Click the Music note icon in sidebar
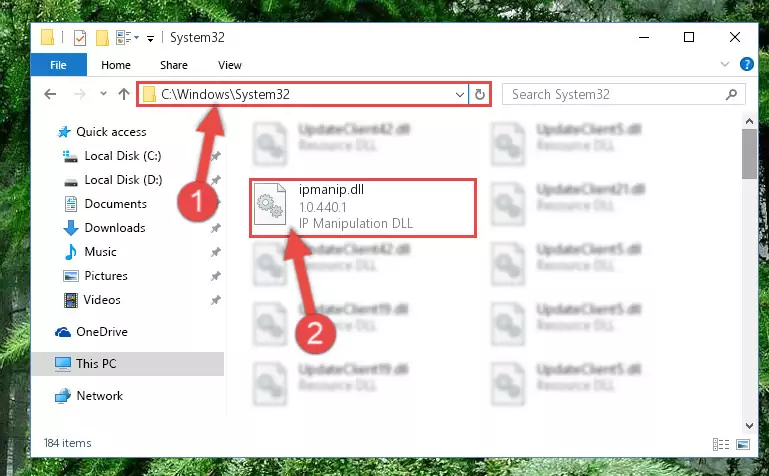This screenshot has height=476, width=769. point(71,252)
